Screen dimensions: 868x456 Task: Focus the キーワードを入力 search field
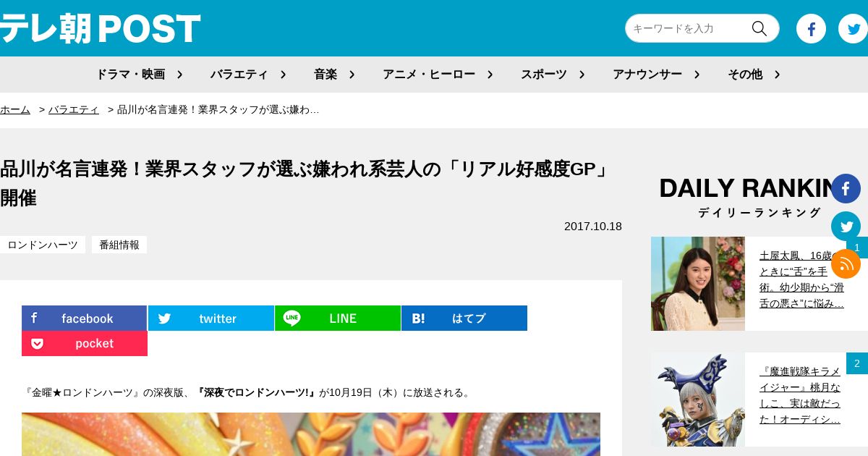687,28
